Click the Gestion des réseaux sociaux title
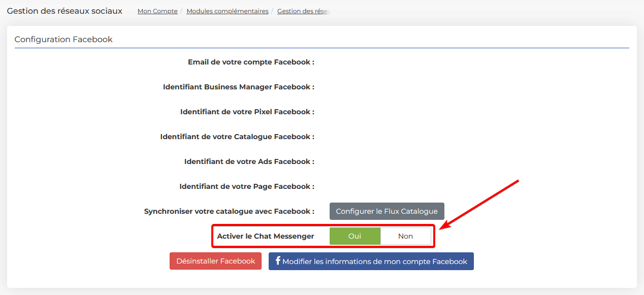Image resolution: width=644 pixels, height=295 pixels. coord(65,11)
